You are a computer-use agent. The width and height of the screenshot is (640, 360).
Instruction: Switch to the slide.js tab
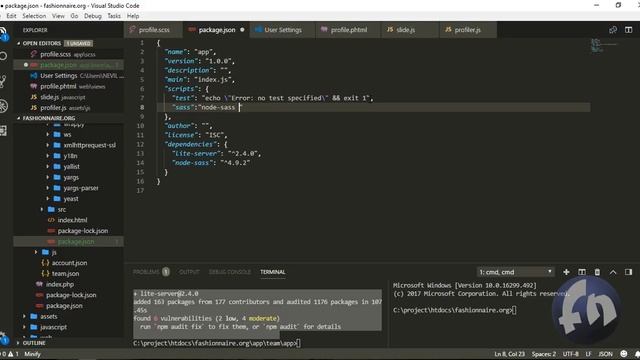coord(410,30)
